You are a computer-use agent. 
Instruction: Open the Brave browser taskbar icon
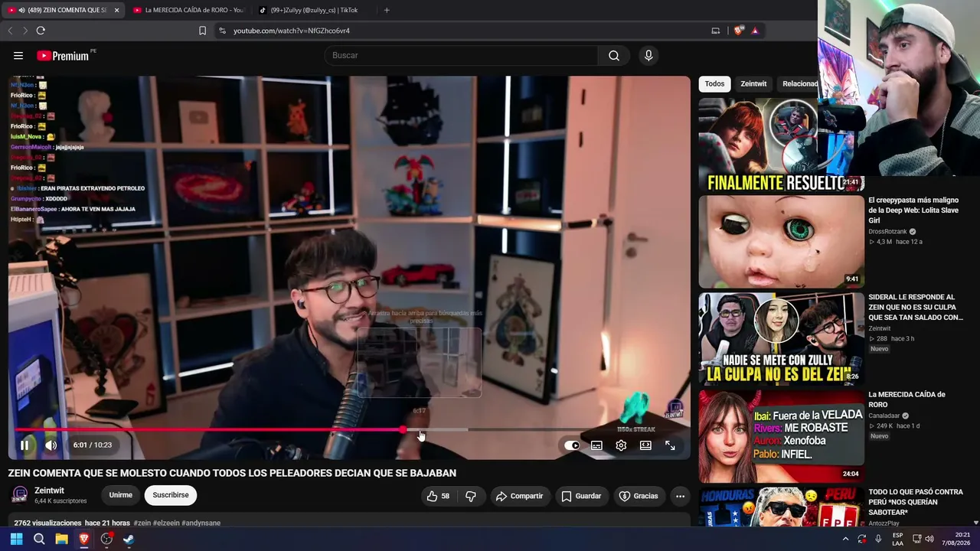coord(84,539)
